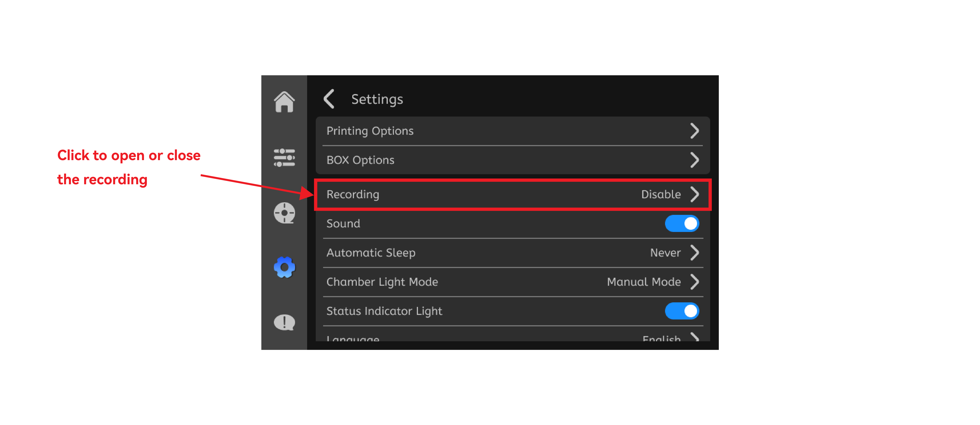Screen dimensions: 980x425
Task: Open BOX Options menu entry
Action: (x=512, y=160)
